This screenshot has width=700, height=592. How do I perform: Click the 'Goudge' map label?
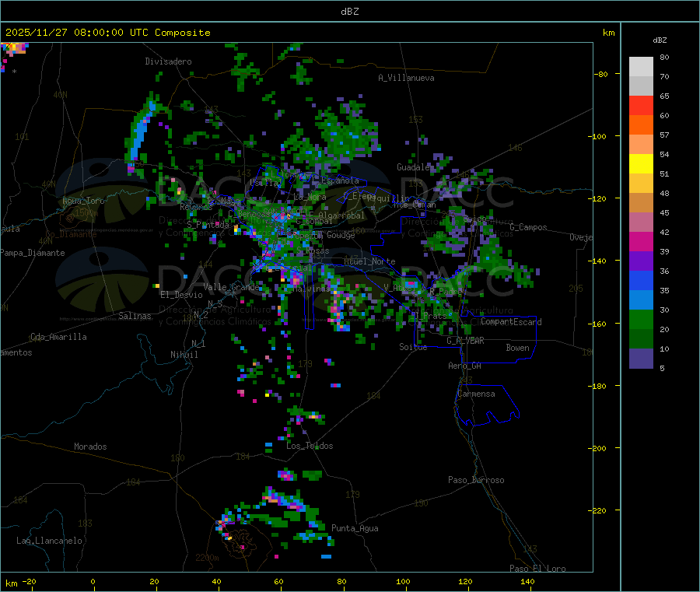tap(341, 235)
